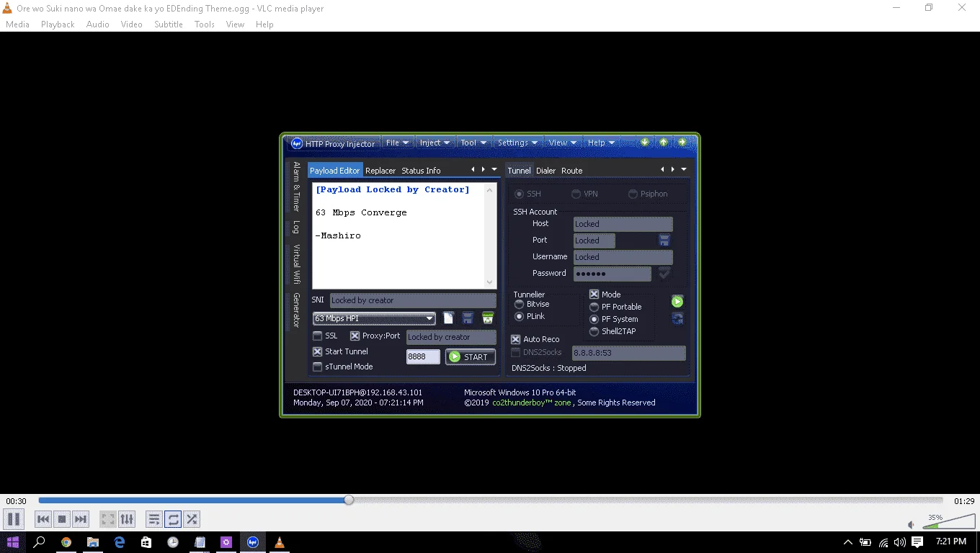Open tab list dropdown beside Route tab
Image resolution: width=980 pixels, height=553 pixels.
(x=684, y=170)
